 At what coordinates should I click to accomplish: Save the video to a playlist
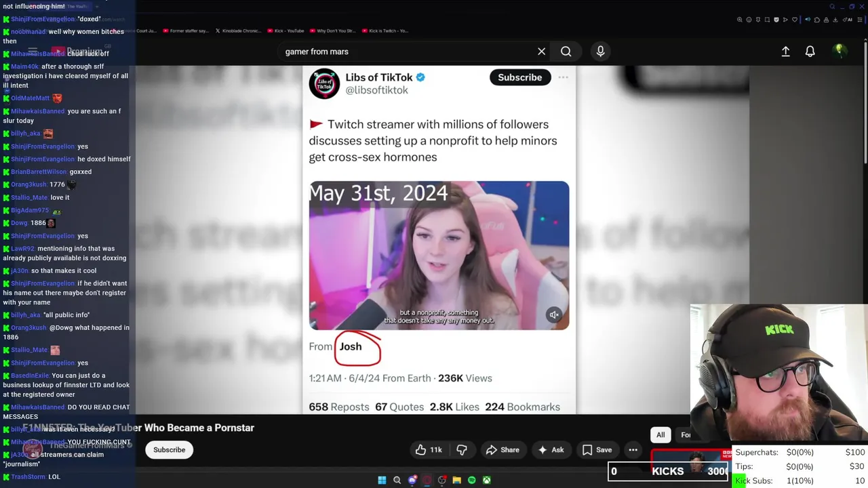click(x=597, y=449)
